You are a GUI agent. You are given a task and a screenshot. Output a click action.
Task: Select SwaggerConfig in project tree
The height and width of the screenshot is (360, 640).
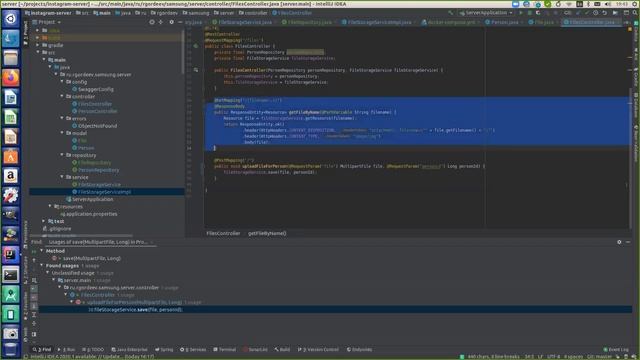[96, 89]
